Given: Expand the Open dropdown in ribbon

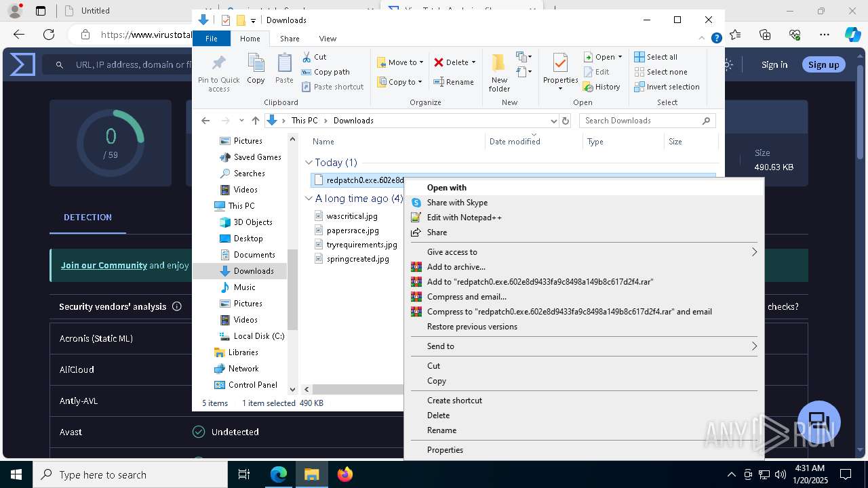Looking at the screenshot, I should pyautogui.click(x=620, y=57).
